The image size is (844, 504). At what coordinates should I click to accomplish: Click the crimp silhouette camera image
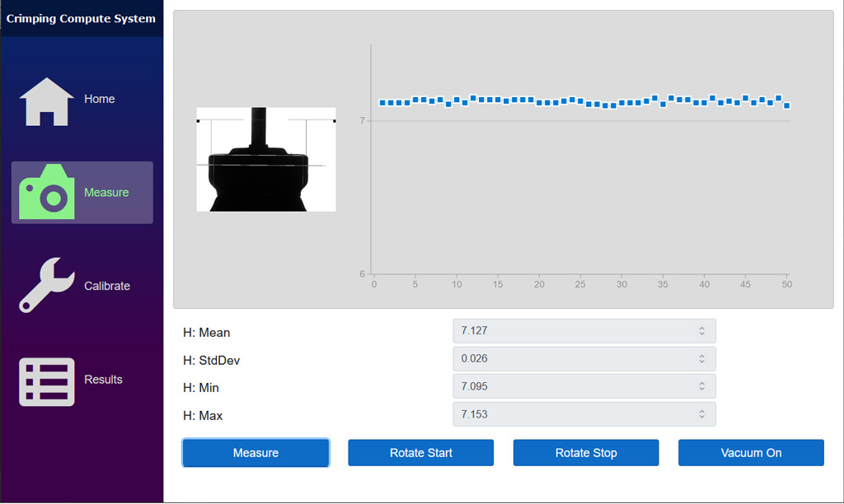(x=265, y=160)
